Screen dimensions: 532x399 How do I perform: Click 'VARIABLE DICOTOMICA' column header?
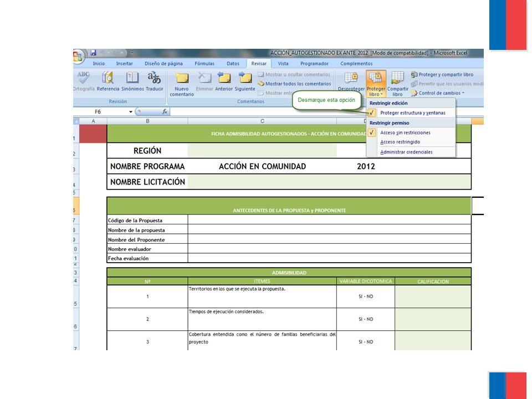[x=366, y=281]
